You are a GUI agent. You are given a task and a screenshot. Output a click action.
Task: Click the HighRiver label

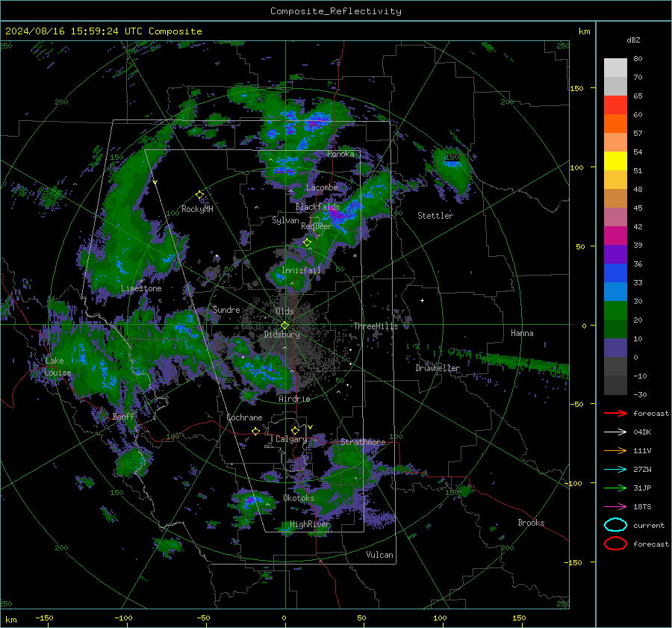coord(310,524)
